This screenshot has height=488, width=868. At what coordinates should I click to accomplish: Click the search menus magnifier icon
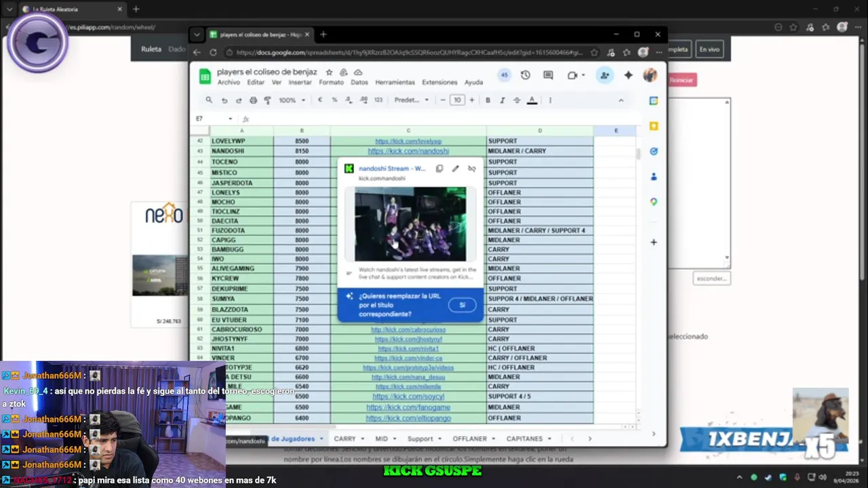point(209,100)
